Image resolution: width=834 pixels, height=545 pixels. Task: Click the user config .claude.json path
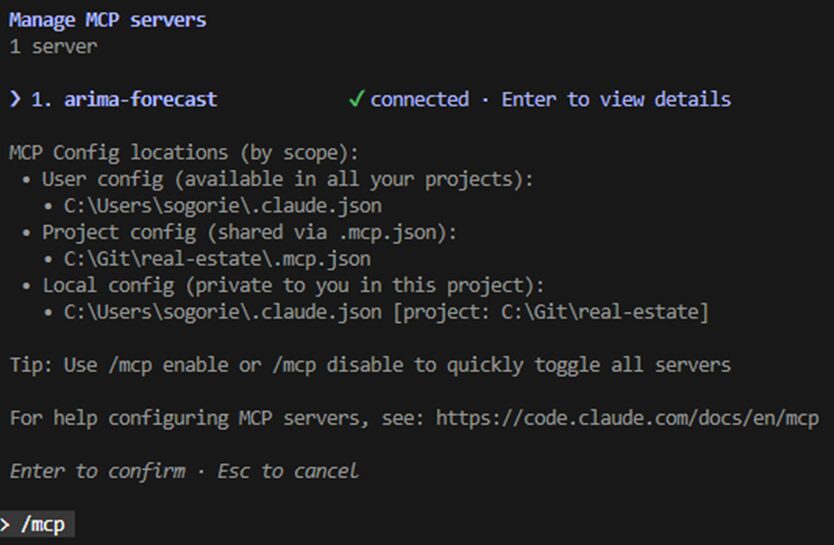point(223,206)
